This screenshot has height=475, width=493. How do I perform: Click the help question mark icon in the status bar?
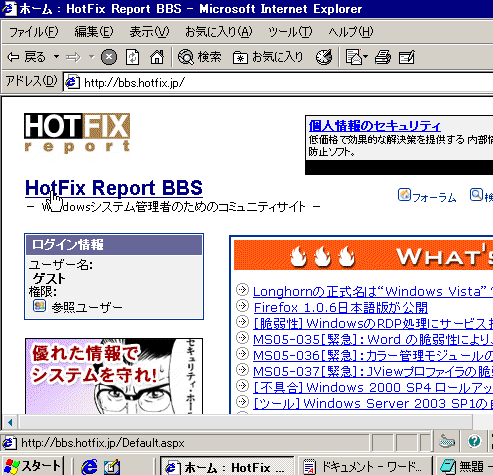[x=474, y=442]
